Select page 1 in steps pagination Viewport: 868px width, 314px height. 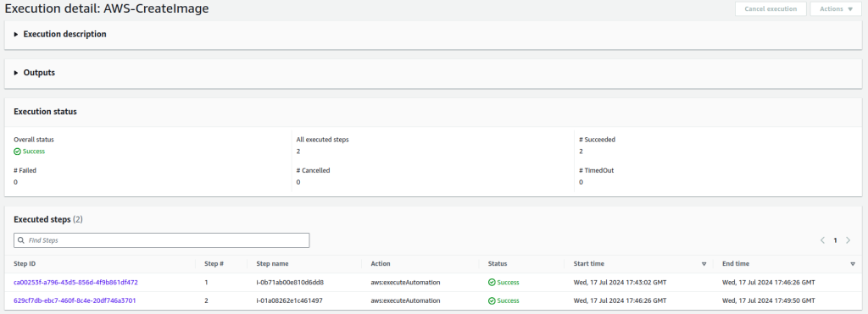(x=835, y=240)
